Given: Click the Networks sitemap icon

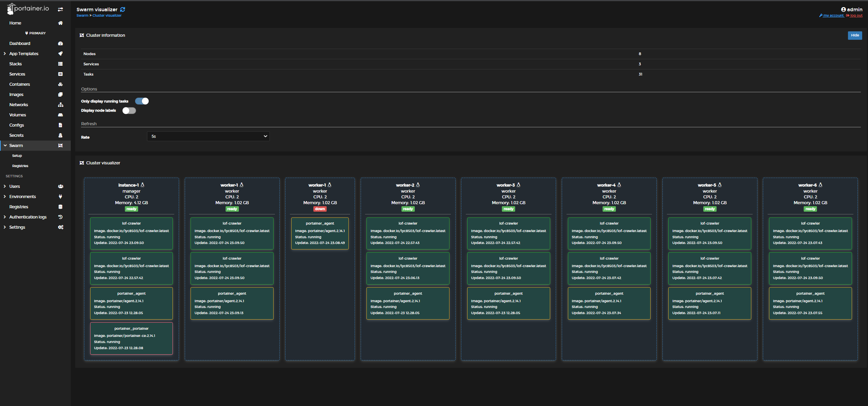Looking at the screenshot, I should pyautogui.click(x=60, y=105).
